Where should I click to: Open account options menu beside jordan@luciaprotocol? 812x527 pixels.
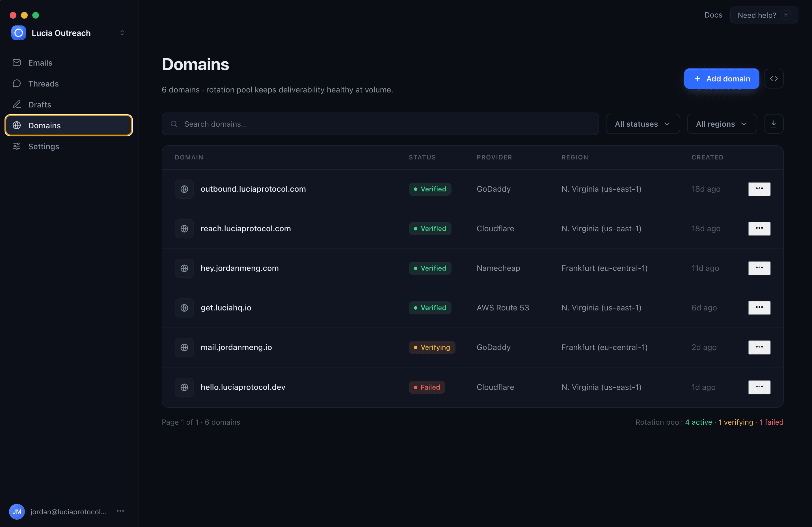(x=120, y=511)
